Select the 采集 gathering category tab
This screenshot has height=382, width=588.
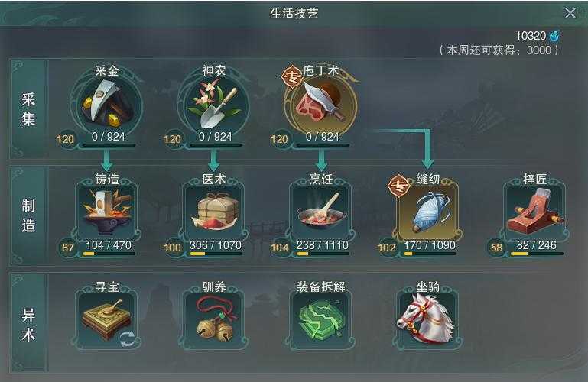[x=28, y=109]
